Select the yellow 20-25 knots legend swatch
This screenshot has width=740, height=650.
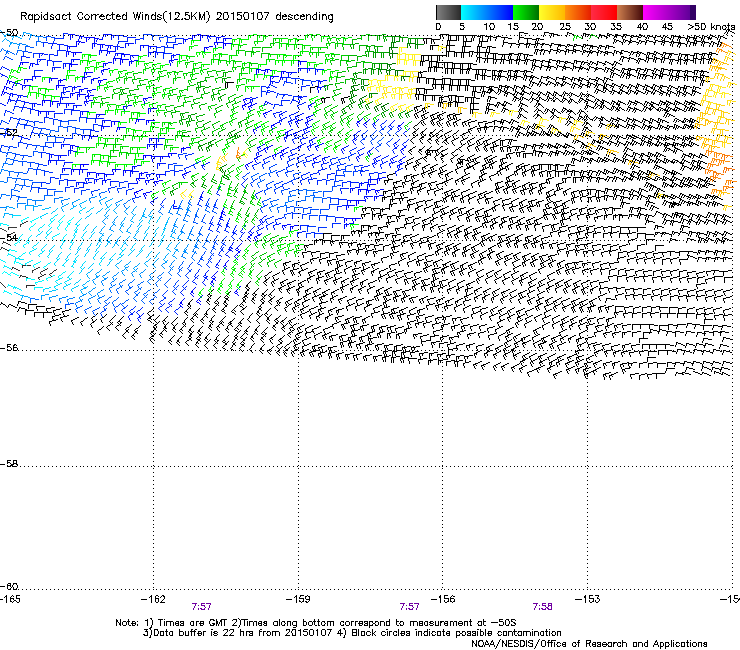[552, 12]
